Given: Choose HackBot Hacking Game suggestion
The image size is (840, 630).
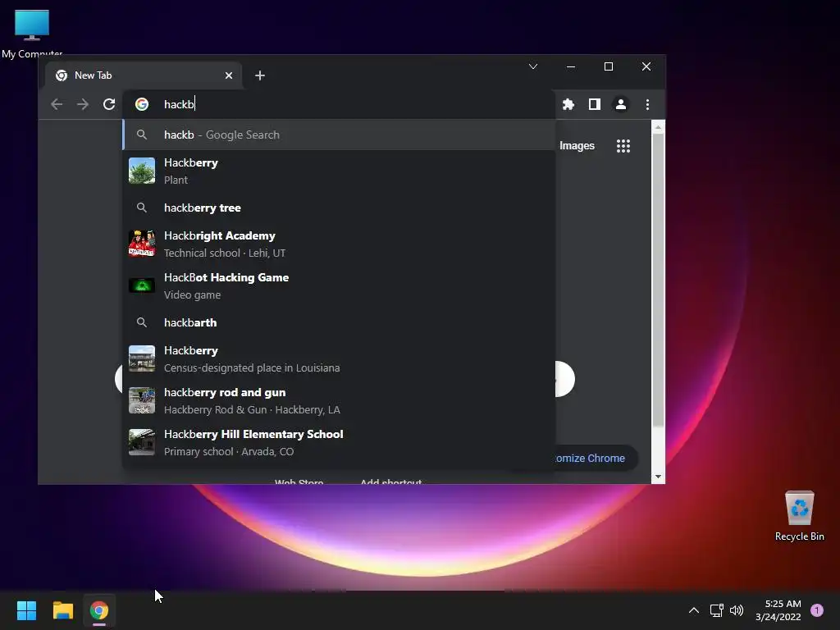Looking at the screenshot, I should click(339, 285).
